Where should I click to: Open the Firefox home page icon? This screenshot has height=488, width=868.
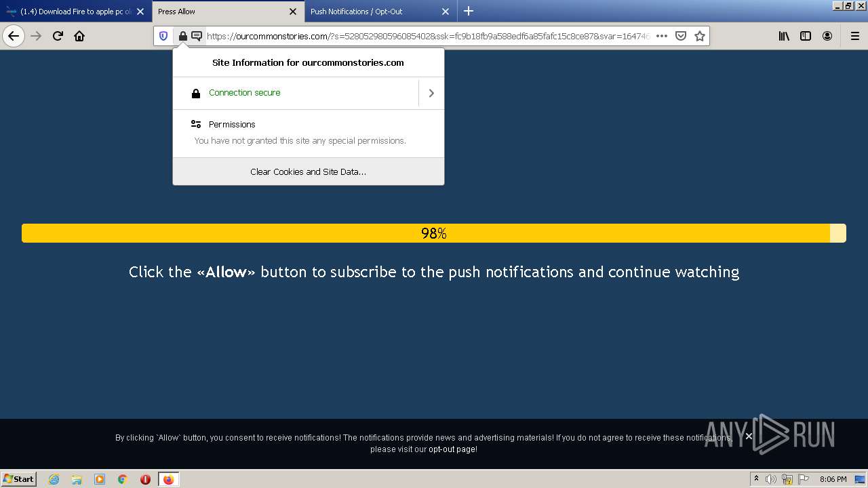click(79, 36)
